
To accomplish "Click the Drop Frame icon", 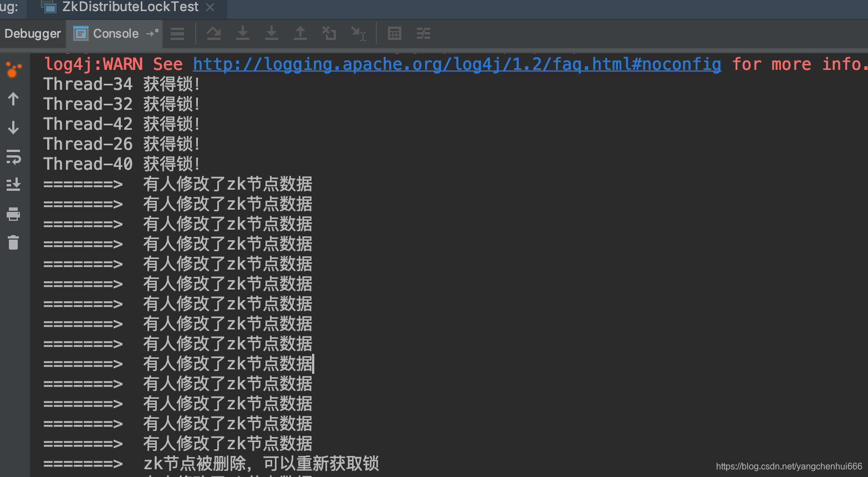I will [x=329, y=33].
